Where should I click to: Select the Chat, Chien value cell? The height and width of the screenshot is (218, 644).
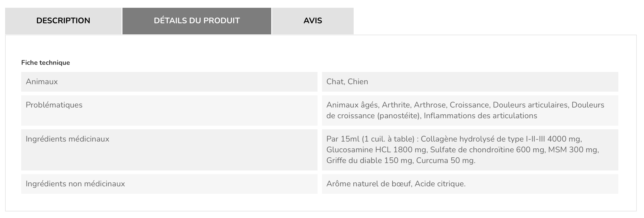[x=470, y=82]
